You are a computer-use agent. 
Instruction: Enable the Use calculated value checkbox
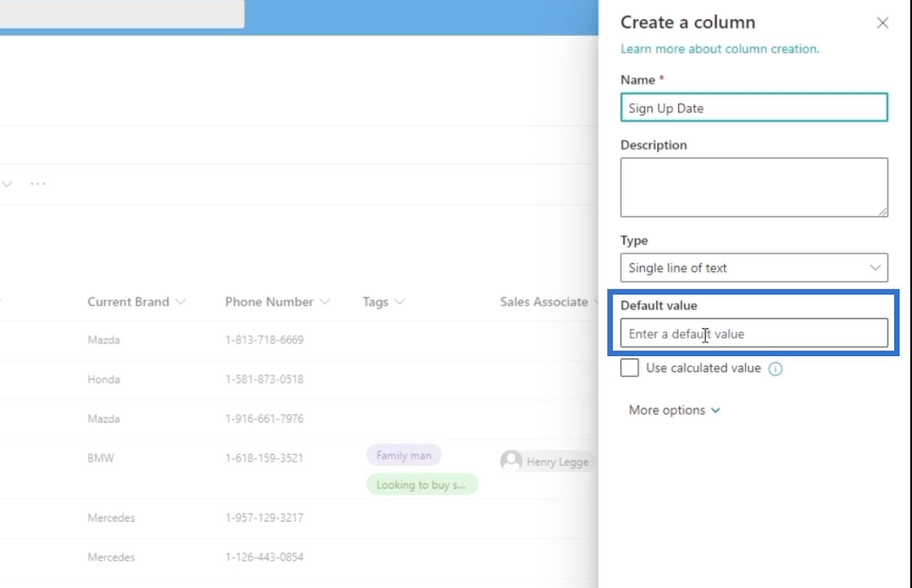(630, 368)
